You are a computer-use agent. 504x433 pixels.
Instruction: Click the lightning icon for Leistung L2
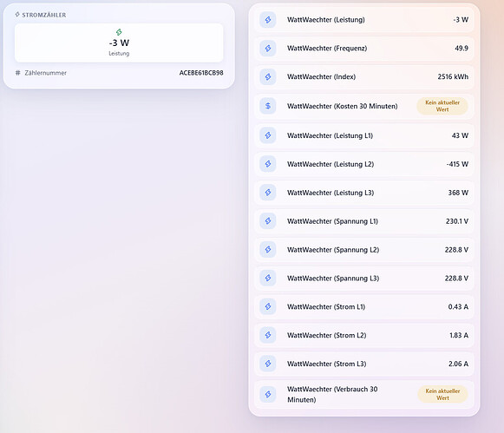[268, 164]
